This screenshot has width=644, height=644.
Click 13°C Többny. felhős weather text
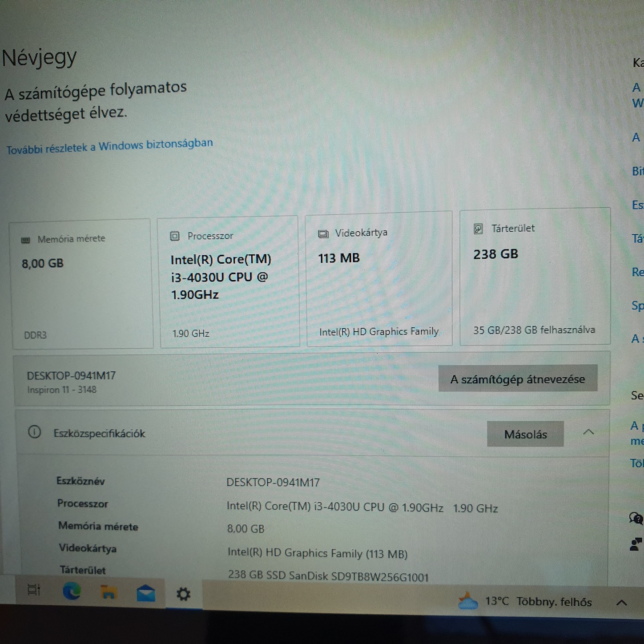pos(539,602)
